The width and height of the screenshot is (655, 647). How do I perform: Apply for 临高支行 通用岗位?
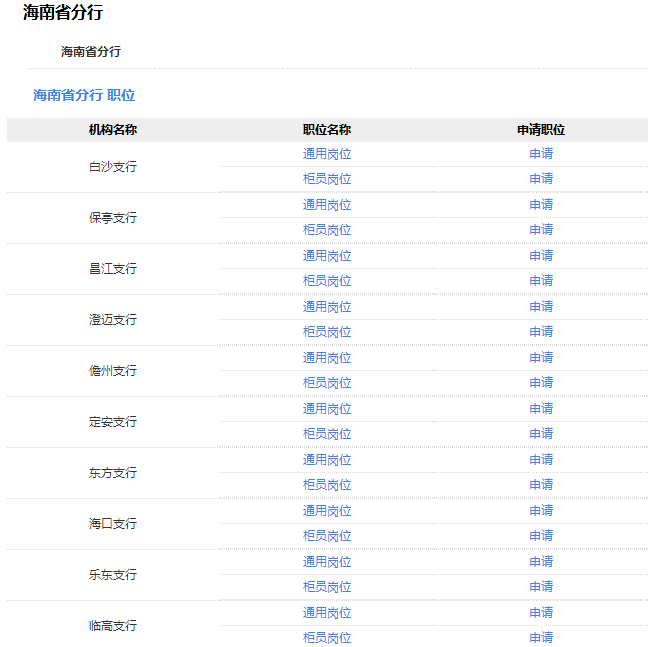point(541,612)
